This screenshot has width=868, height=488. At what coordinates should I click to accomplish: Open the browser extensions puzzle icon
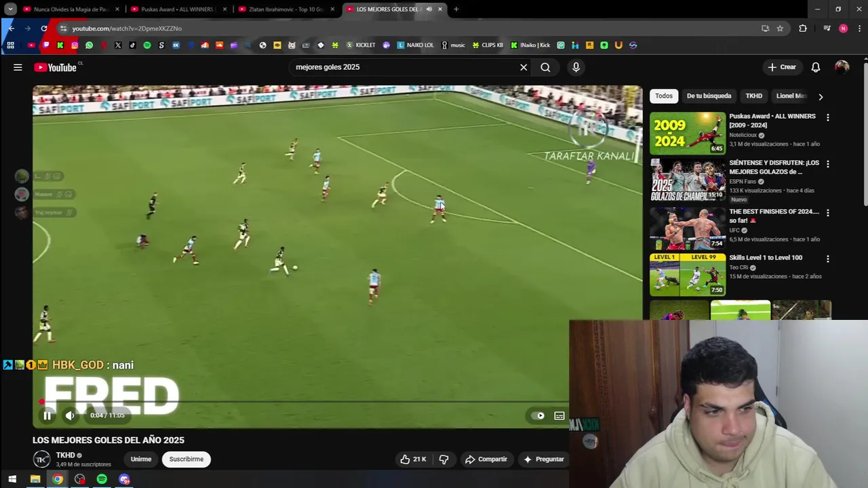(803, 28)
